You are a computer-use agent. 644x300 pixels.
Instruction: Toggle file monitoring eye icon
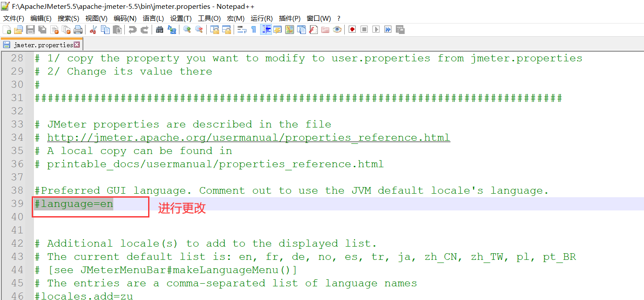(337, 30)
